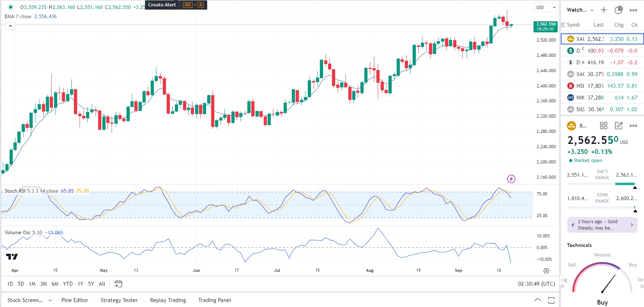
Task: Click the Day's Range bar
Action: point(602,184)
